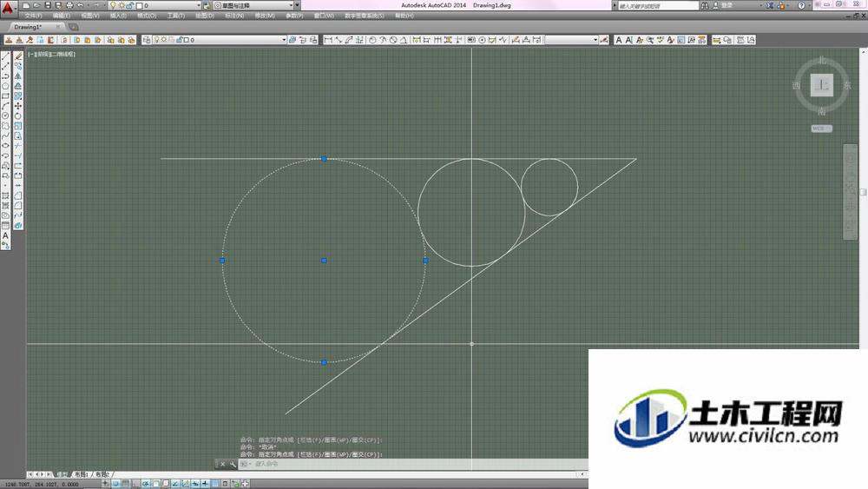Toggle Polar tracking in status bar
This screenshot has height=489, width=868.
coord(146,484)
